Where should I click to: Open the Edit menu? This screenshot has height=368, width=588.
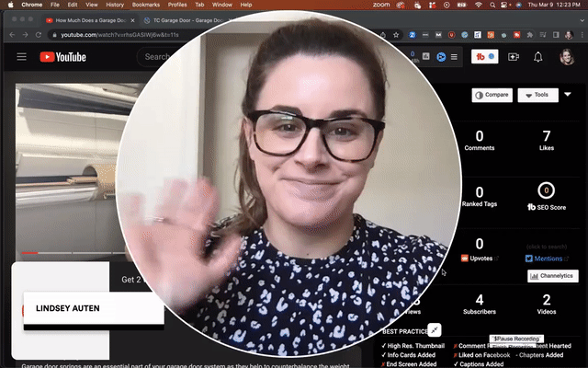tap(73, 5)
